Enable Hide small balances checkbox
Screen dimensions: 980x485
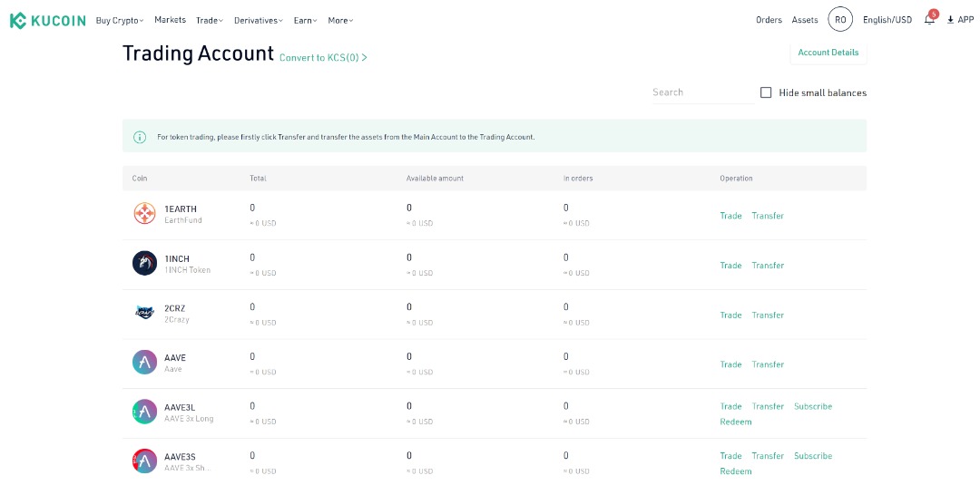pos(766,92)
